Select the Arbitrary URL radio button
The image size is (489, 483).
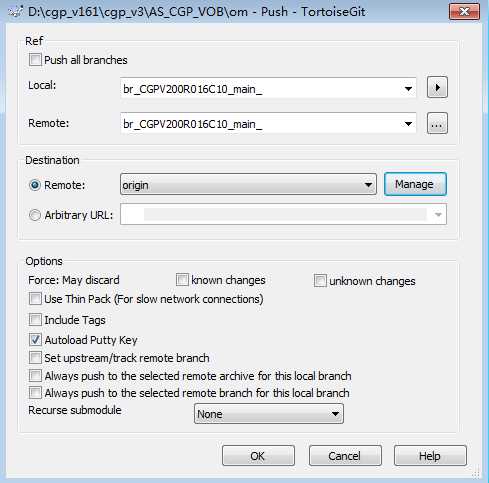(35, 215)
